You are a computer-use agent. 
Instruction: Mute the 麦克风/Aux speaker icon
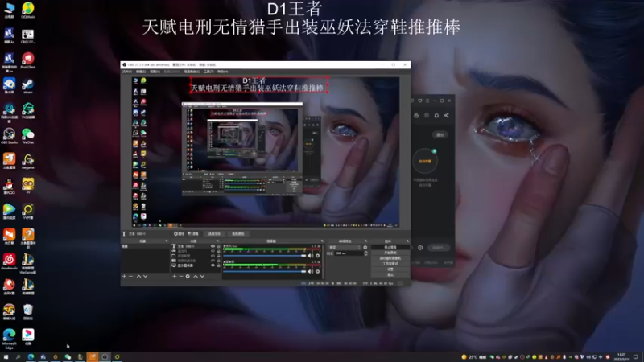click(310, 256)
